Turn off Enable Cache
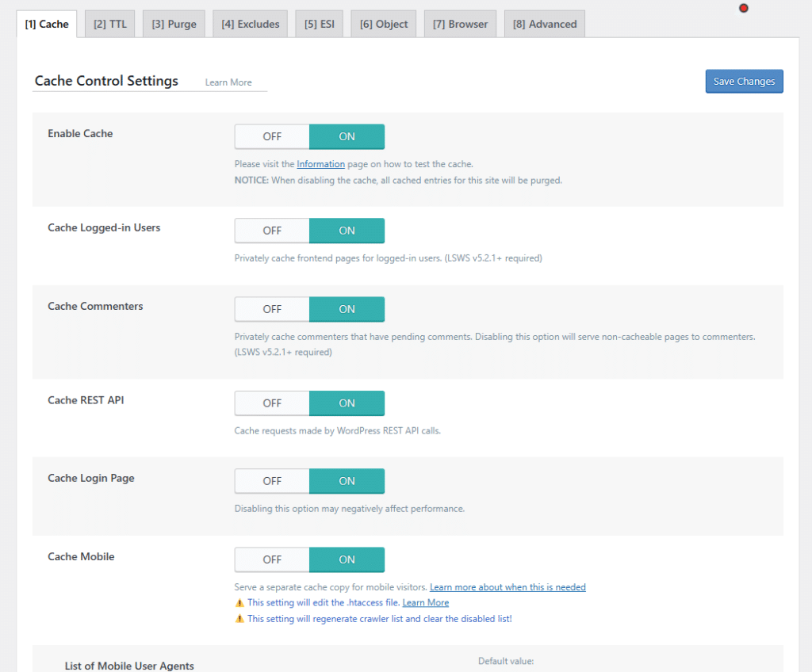 pyautogui.click(x=272, y=136)
